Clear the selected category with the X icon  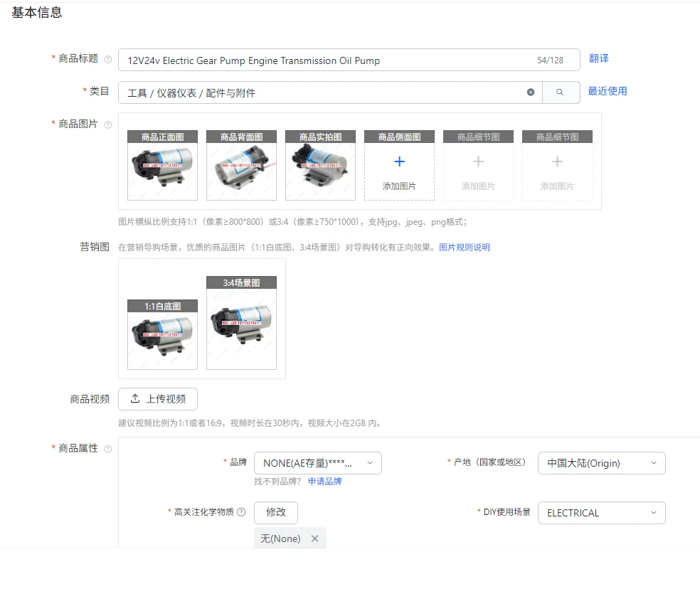coord(530,92)
